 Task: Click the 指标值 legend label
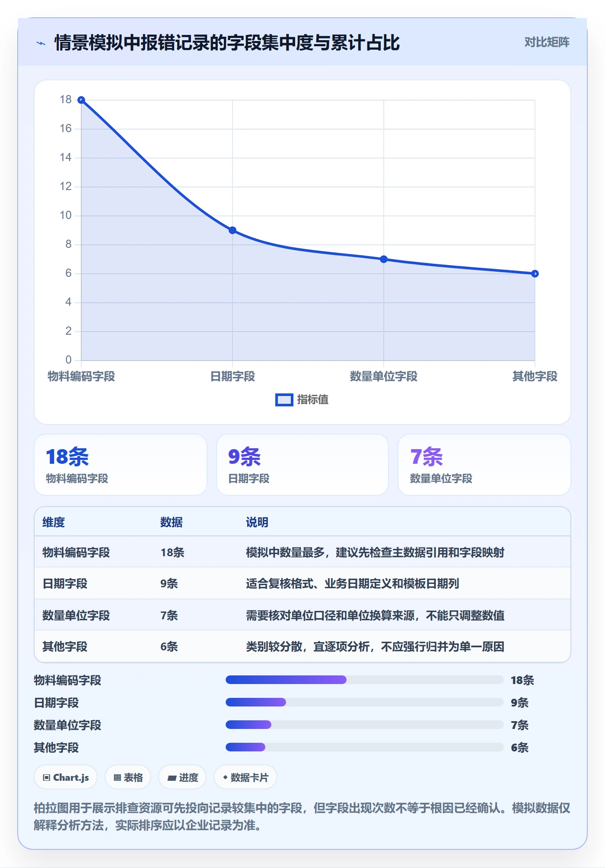pyautogui.click(x=313, y=400)
